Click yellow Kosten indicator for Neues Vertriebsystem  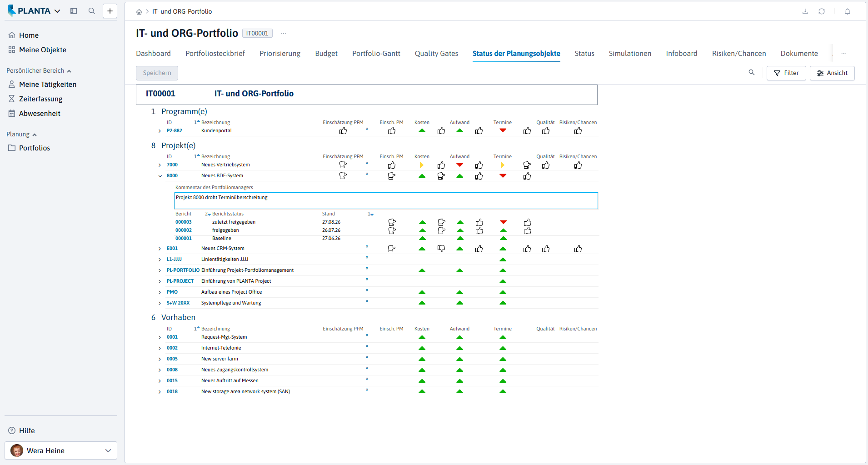[x=421, y=165]
